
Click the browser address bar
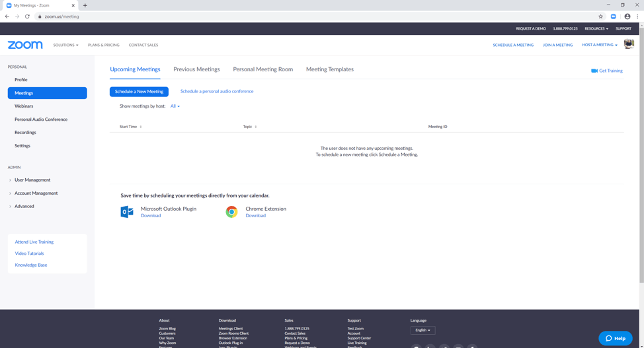click(316, 17)
